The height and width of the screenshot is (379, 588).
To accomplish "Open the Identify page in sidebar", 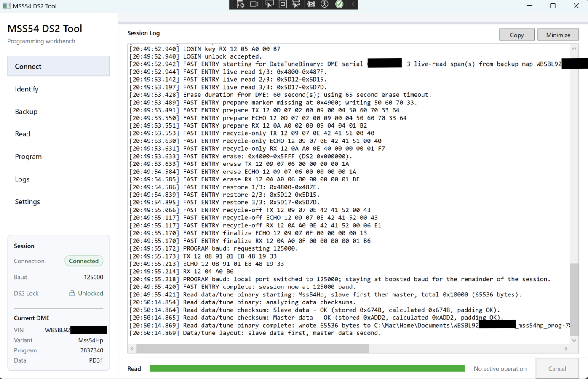I will coord(27,89).
